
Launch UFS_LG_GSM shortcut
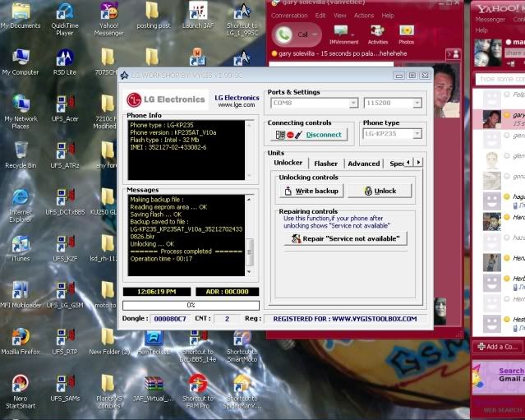65,295
